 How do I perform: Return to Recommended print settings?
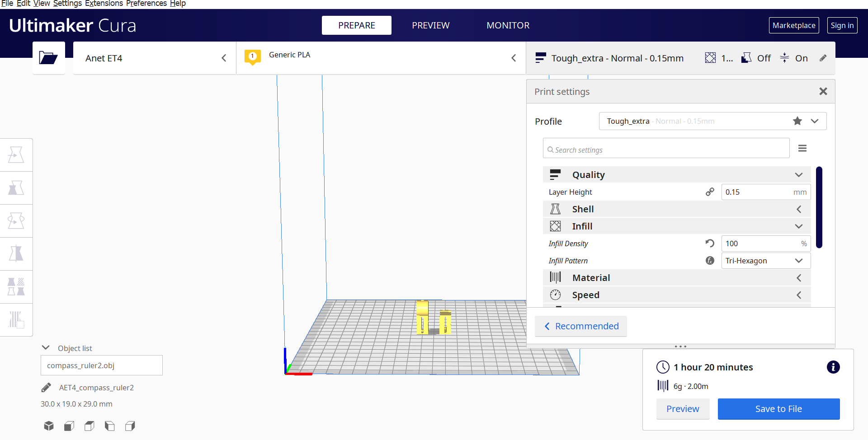[x=581, y=326]
